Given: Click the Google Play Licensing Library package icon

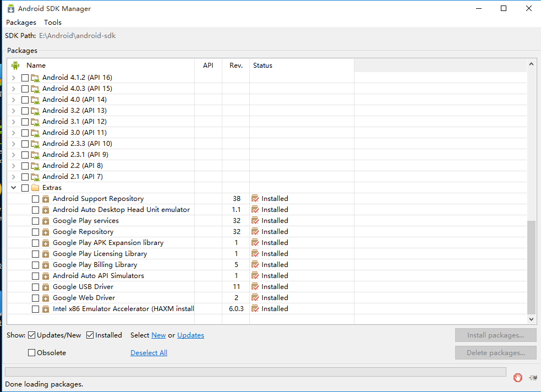Looking at the screenshot, I should pyautogui.click(x=46, y=254).
